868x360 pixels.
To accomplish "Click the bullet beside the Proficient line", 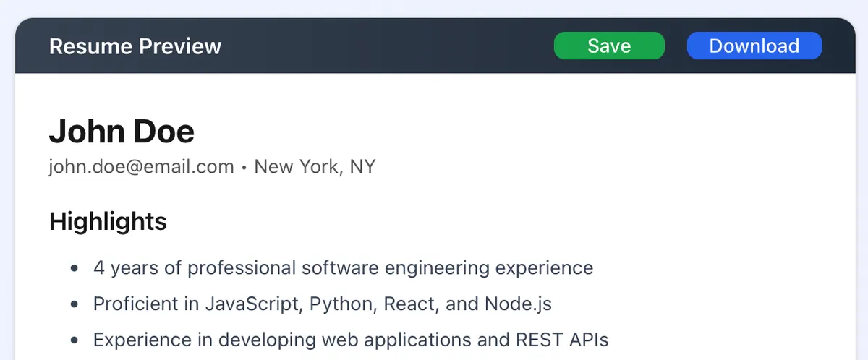I will (x=75, y=304).
